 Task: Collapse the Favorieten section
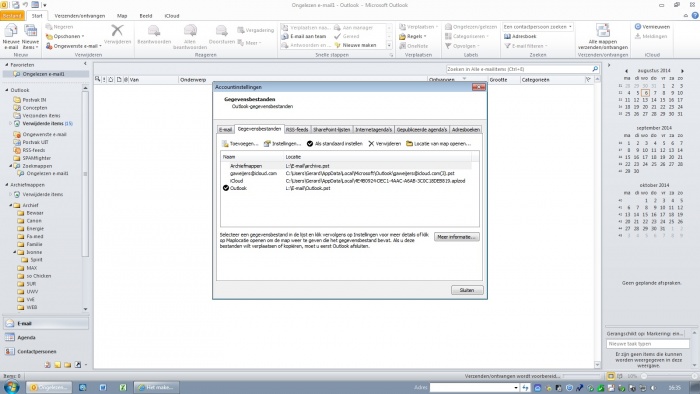pyautogui.click(x=6, y=65)
